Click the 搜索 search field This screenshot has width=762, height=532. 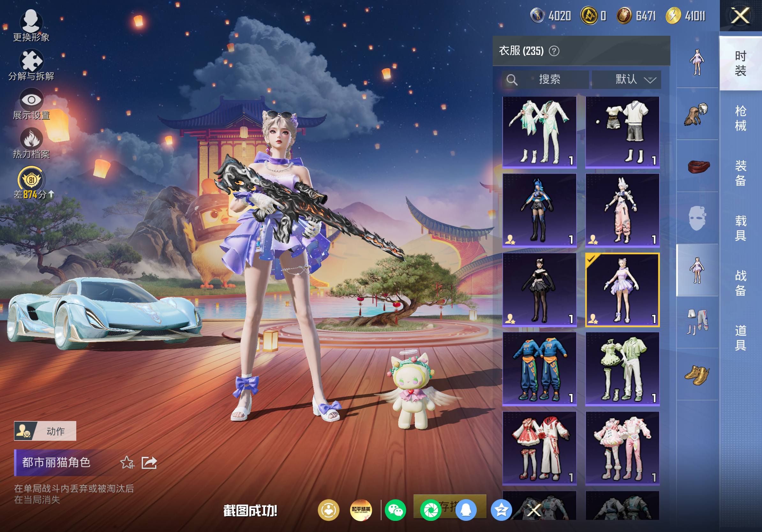545,80
